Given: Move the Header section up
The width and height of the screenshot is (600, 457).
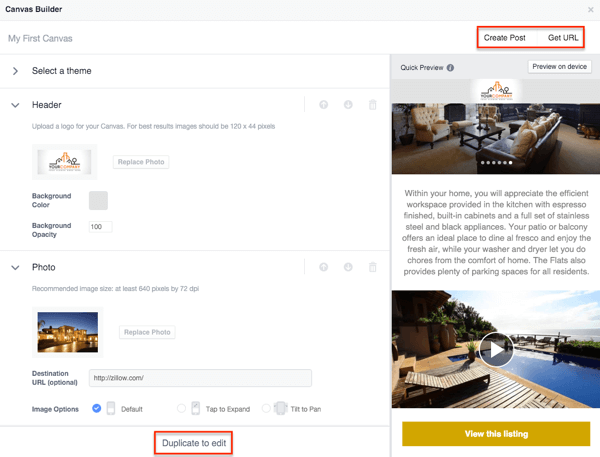Looking at the screenshot, I should 324,104.
